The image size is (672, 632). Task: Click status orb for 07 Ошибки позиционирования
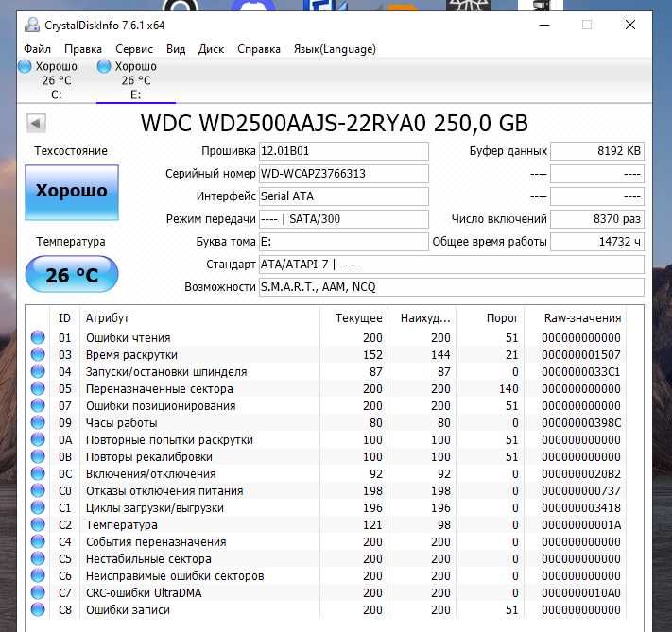coord(38,406)
